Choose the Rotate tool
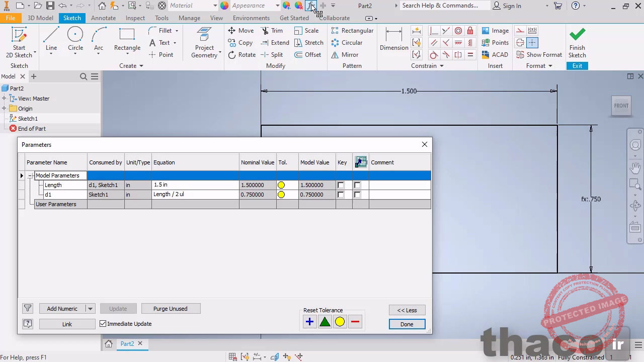Image resolution: width=644 pixels, height=362 pixels. (242, 55)
